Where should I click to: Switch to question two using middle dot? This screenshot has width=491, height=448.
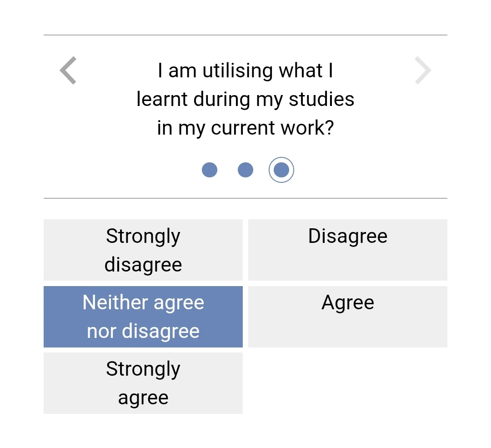click(245, 170)
